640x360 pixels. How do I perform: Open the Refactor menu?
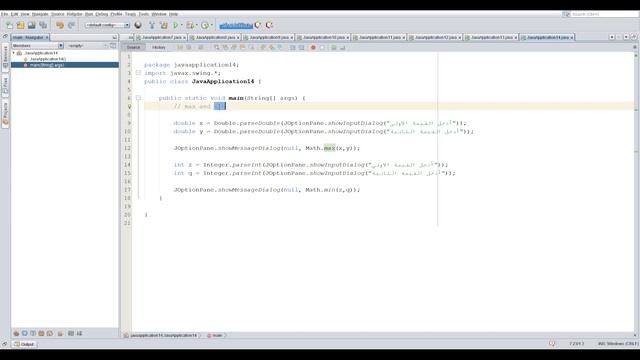coord(74,14)
